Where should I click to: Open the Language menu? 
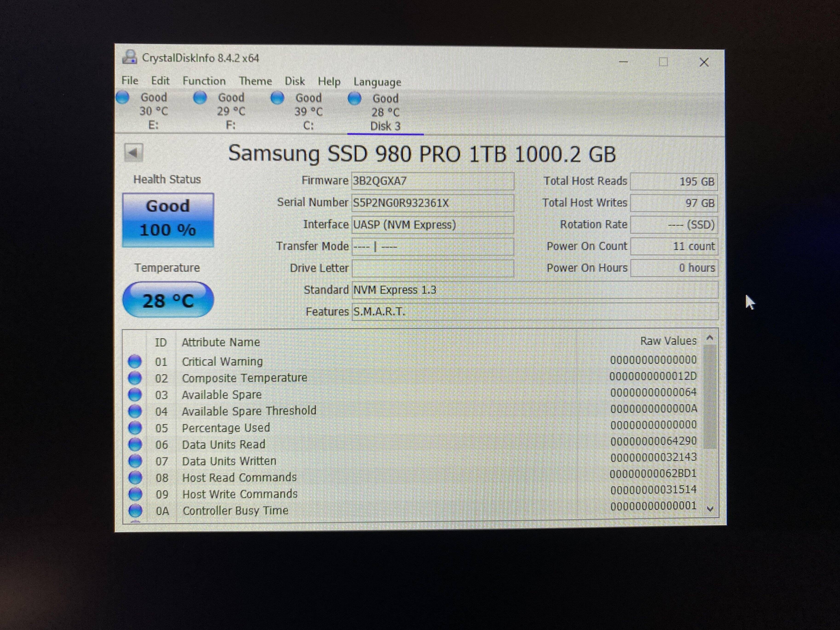pyautogui.click(x=377, y=82)
